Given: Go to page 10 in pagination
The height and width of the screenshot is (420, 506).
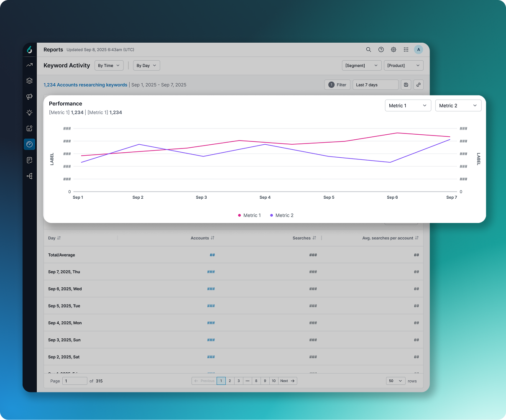Looking at the screenshot, I should pos(273,381).
